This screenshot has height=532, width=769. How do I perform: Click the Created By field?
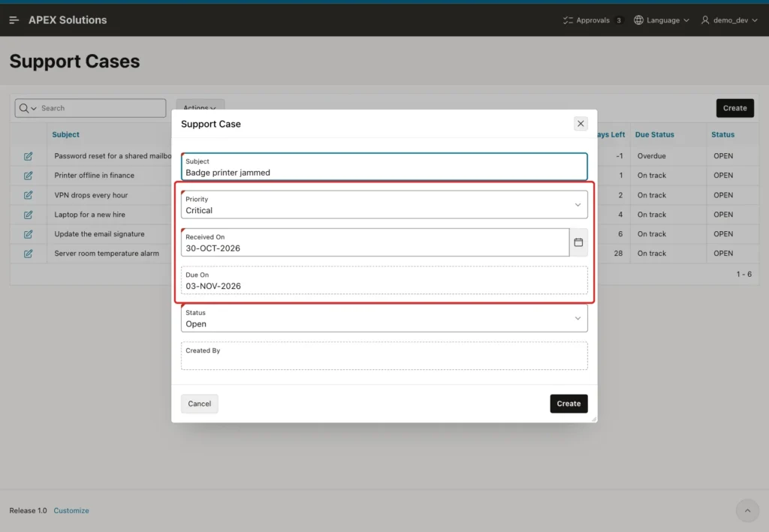pyautogui.click(x=384, y=356)
